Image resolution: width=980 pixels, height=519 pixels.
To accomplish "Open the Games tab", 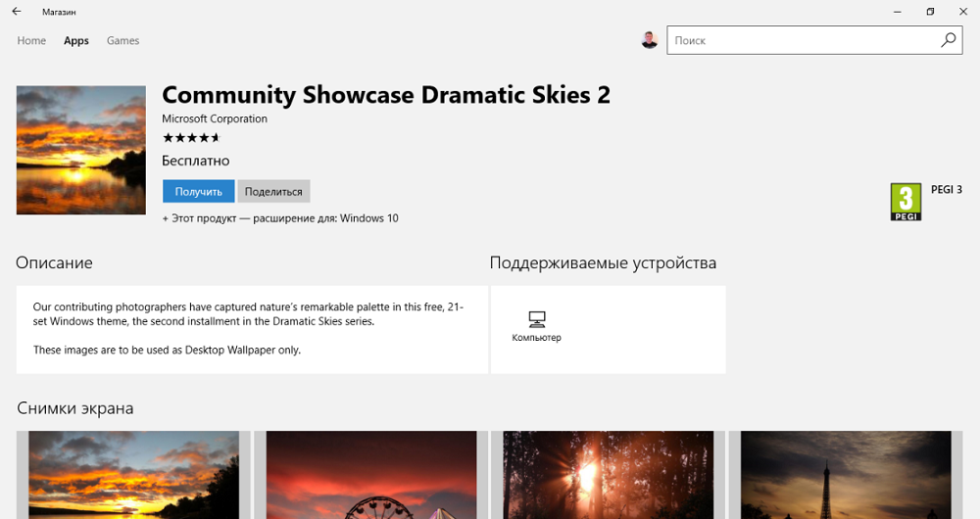I will coord(123,40).
